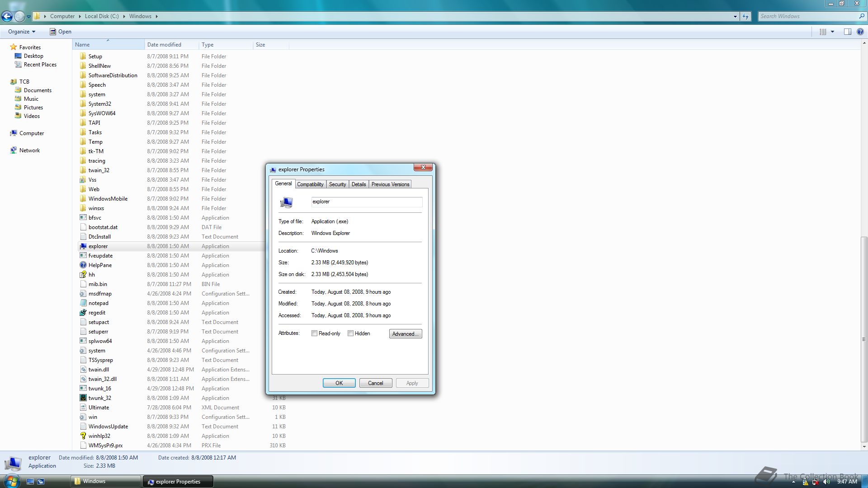This screenshot has height=488, width=868.
Task: Select the System32 folder icon
Action: [x=83, y=104]
